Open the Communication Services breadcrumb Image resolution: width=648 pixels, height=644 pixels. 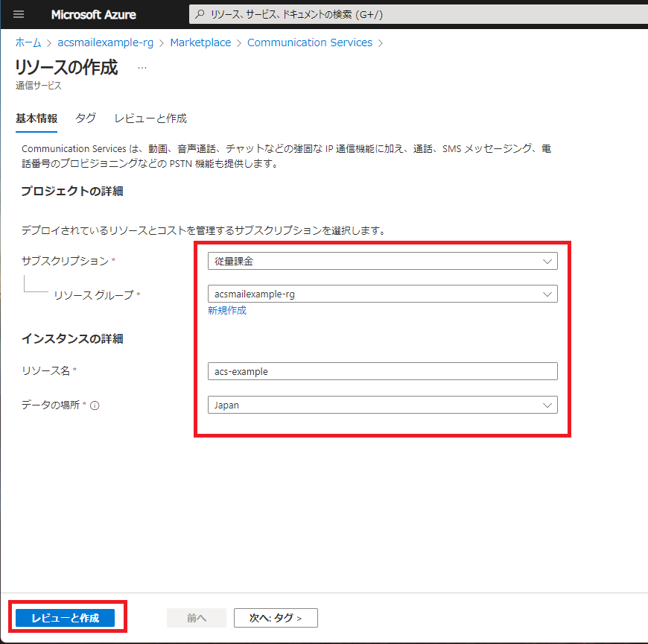tap(310, 42)
